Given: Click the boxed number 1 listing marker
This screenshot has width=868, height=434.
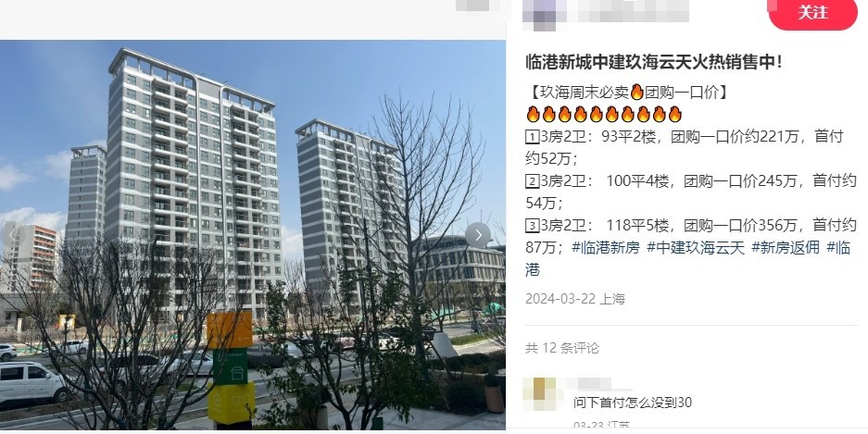Looking at the screenshot, I should coord(532,137).
